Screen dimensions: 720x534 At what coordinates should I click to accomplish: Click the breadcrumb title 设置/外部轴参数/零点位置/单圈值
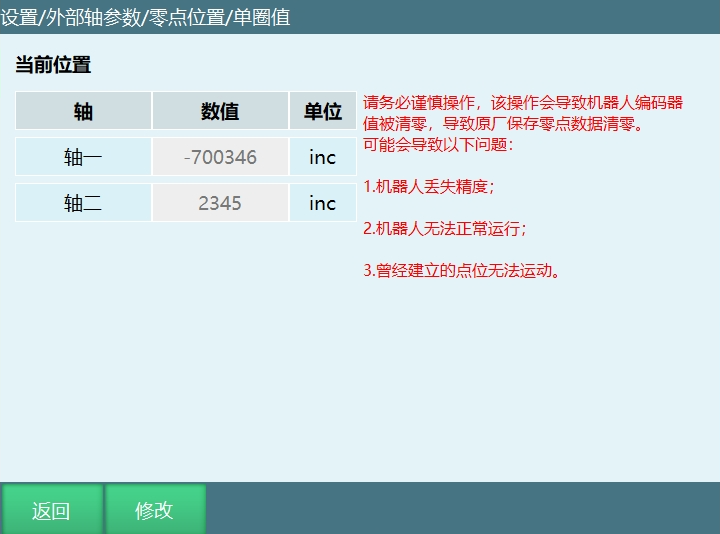(x=146, y=17)
